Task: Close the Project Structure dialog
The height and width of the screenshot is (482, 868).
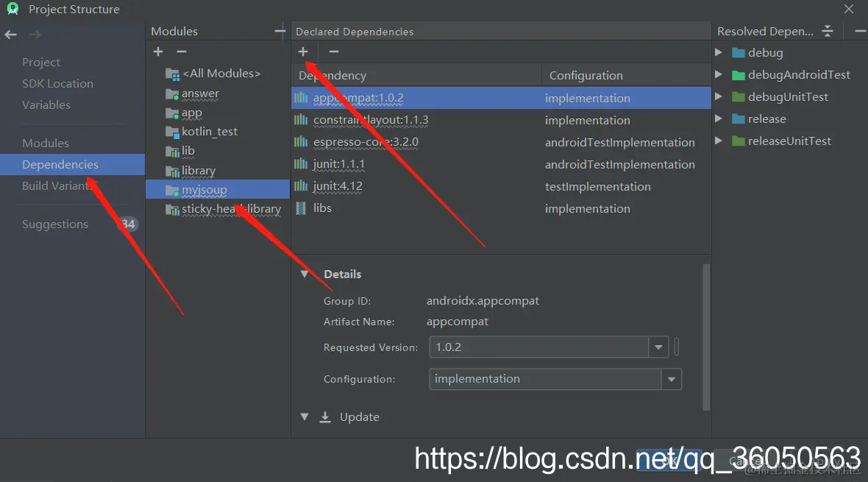Action: 849,9
